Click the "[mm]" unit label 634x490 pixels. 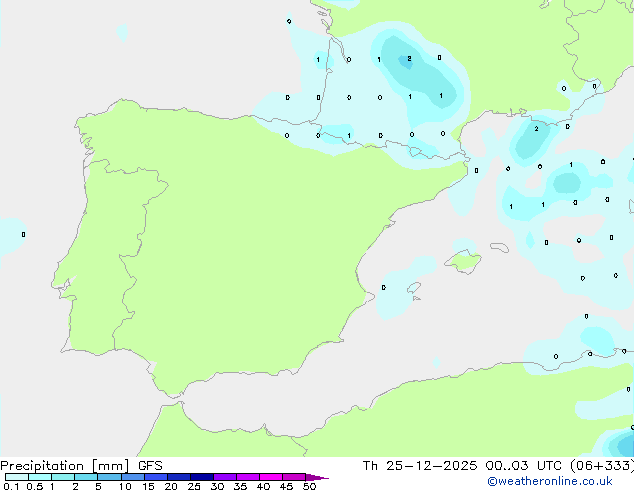pyautogui.click(x=111, y=466)
